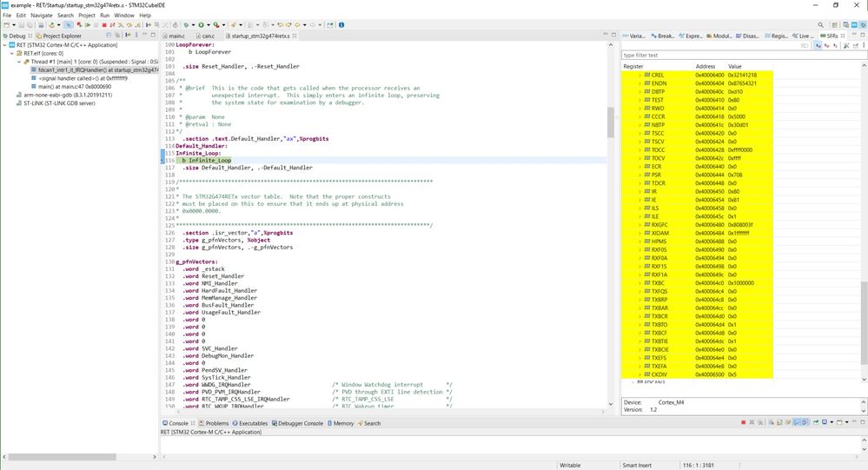868x470 pixels.
Task: Click Terminate red square in Console toolbar
Action: point(743,422)
